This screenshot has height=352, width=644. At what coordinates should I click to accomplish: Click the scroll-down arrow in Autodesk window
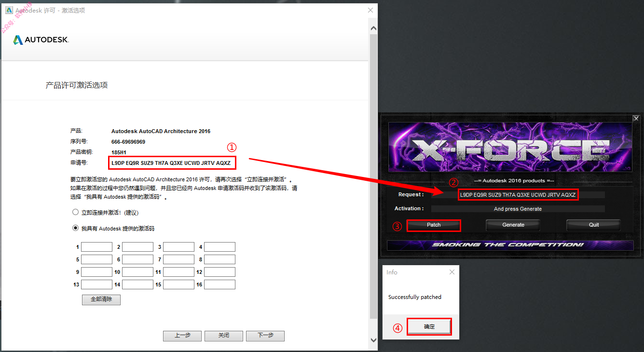(x=373, y=340)
